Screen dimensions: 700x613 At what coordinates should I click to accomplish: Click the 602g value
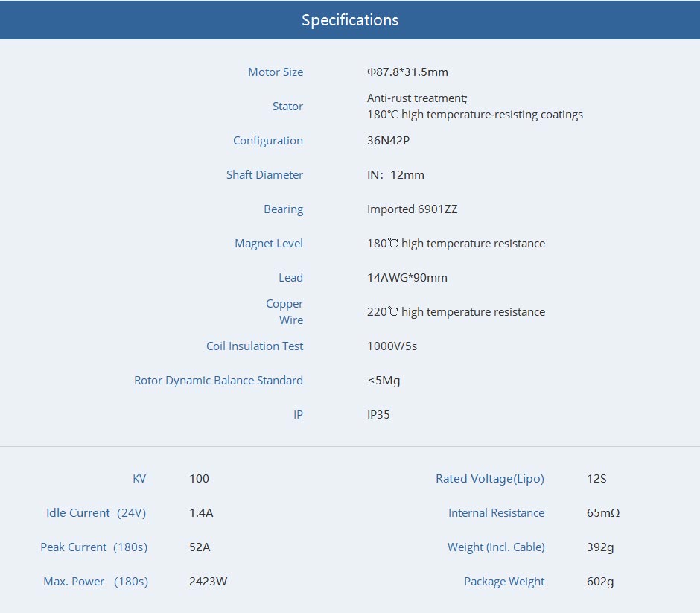point(600,582)
